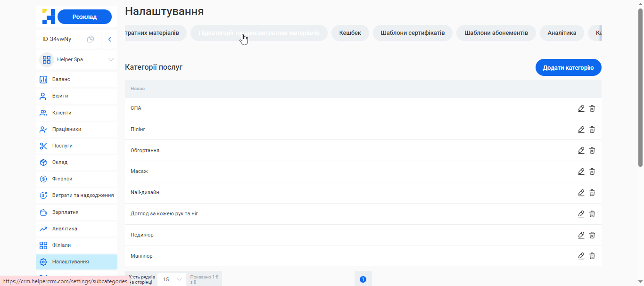Delete the Манікюр category via trash icon

[x=592, y=256]
